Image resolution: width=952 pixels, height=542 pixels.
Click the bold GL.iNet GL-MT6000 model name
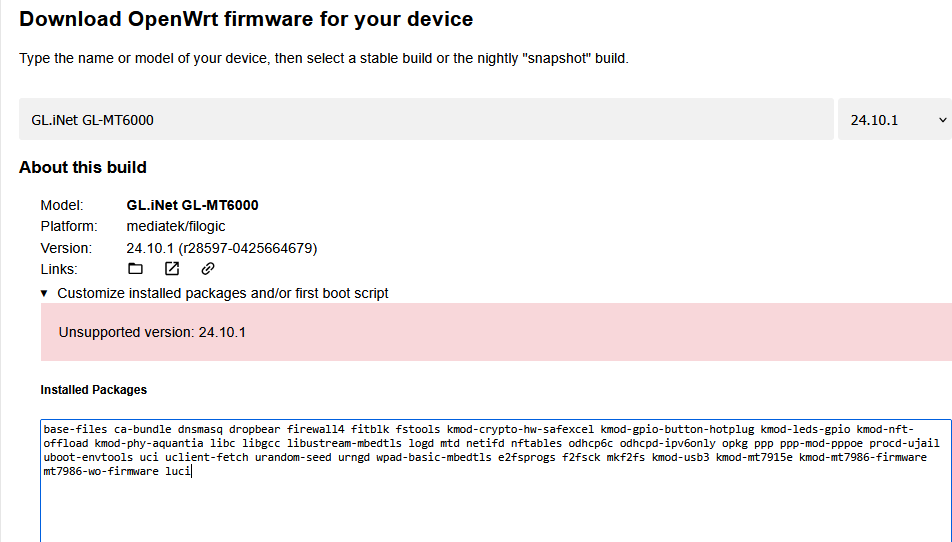(x=192, y=205)
